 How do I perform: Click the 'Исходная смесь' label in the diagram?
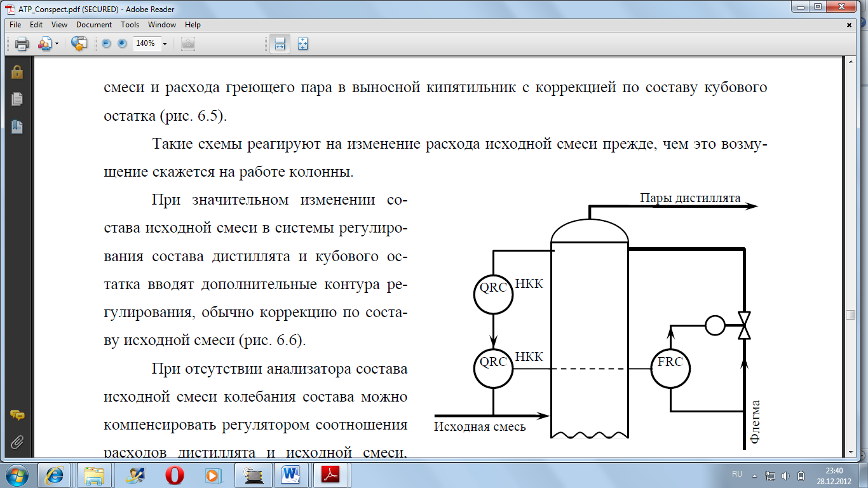click(x=480, y=426)
